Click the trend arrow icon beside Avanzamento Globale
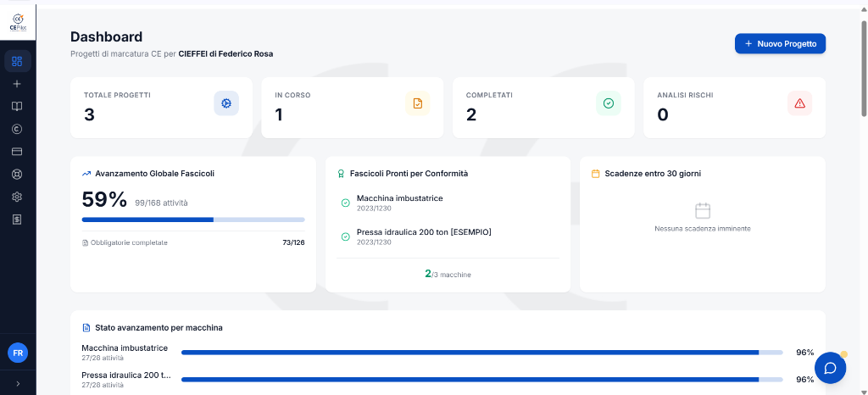Screen dimensions: 868x395 (x=86, y=174)
